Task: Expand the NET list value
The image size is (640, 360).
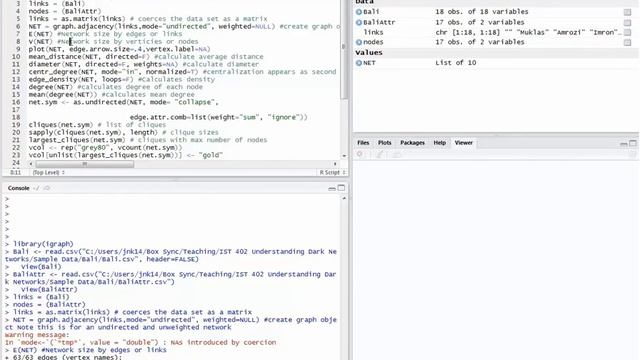Action: pyautogui.click(x=359, y=63)
